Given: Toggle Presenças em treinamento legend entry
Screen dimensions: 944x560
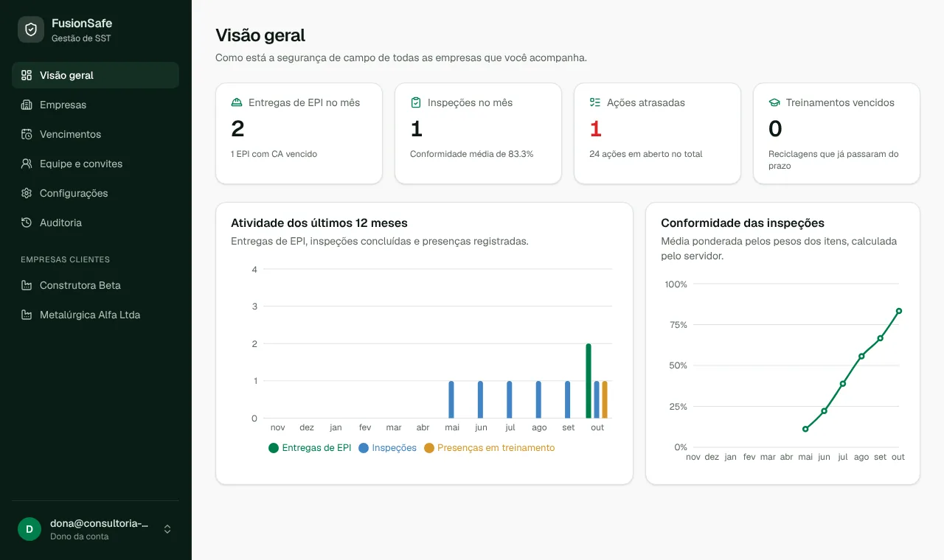Looking at the screenshot, I should [489, 447].
